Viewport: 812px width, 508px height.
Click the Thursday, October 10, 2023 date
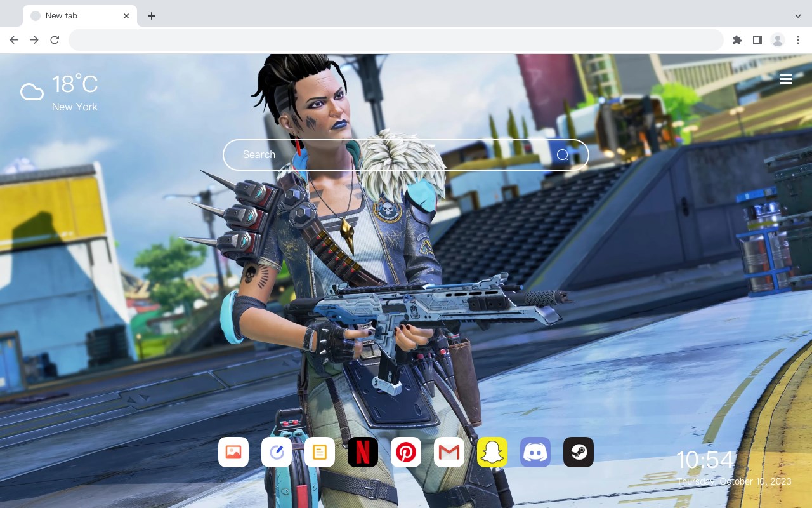pos(734,481)
